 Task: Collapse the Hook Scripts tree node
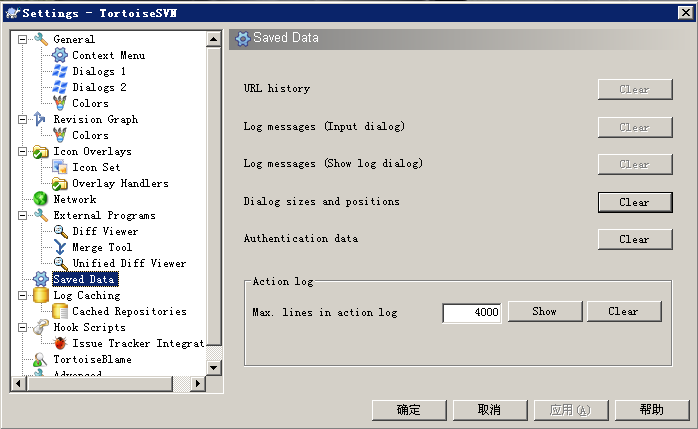click(x=22, y=328)
